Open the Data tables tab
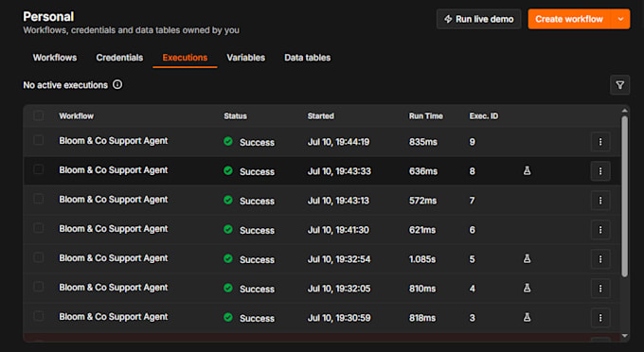Image resolution: width=644 pixels, height=352 pixels. point(307,58)
